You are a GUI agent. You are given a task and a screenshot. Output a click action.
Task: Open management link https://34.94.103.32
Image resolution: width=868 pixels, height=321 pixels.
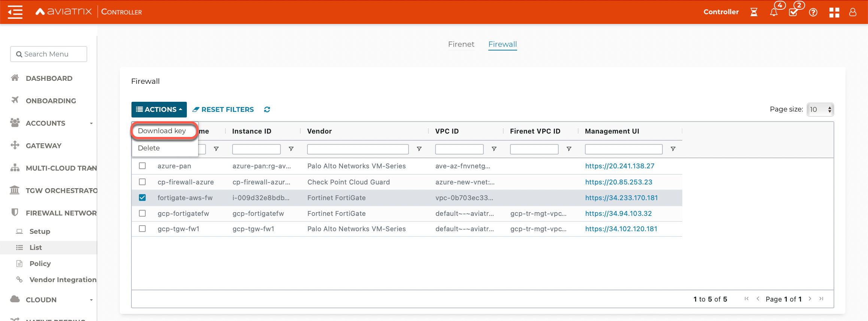point(618,214)
